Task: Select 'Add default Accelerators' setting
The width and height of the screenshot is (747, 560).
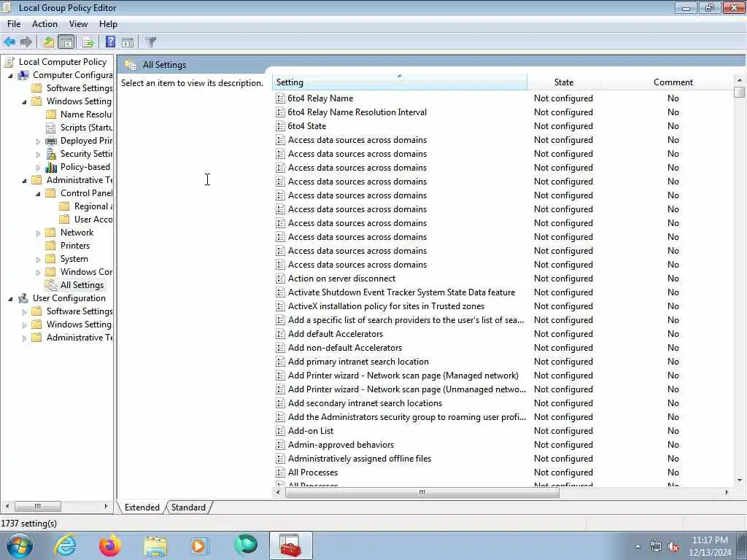Action: [336, 334]
